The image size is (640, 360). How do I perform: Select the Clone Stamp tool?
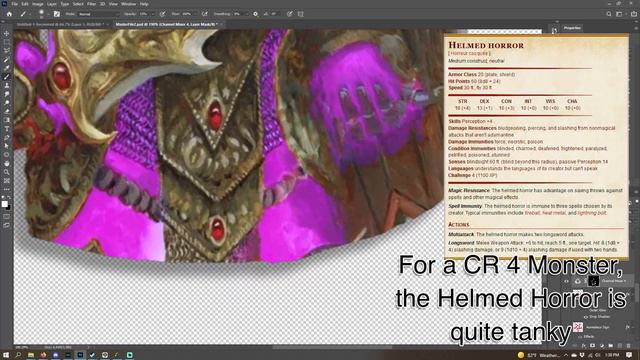pyautogui.click(x=7, y=85)
